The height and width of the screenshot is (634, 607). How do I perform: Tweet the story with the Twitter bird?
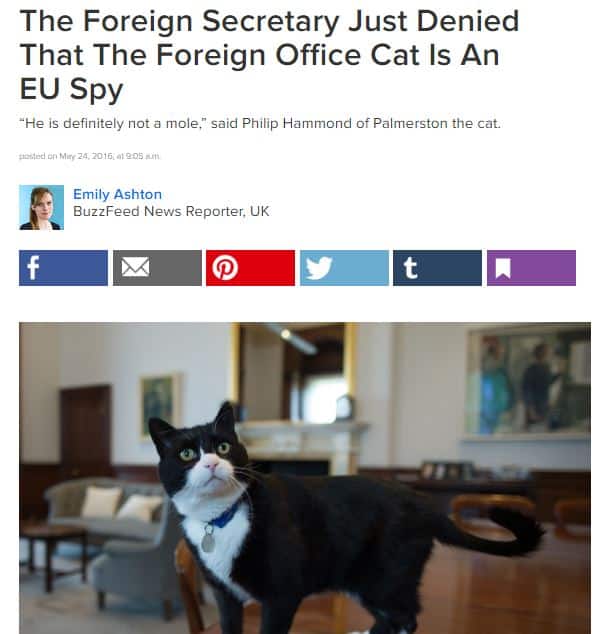click(x=344, y=268)
